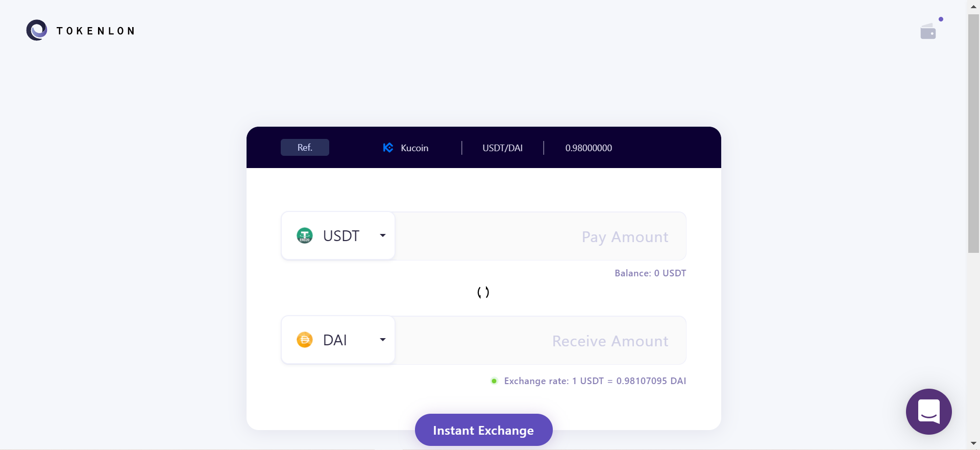Open the wallet icon
This screenshot has width=980, height=450.
[x=928, y=32]
